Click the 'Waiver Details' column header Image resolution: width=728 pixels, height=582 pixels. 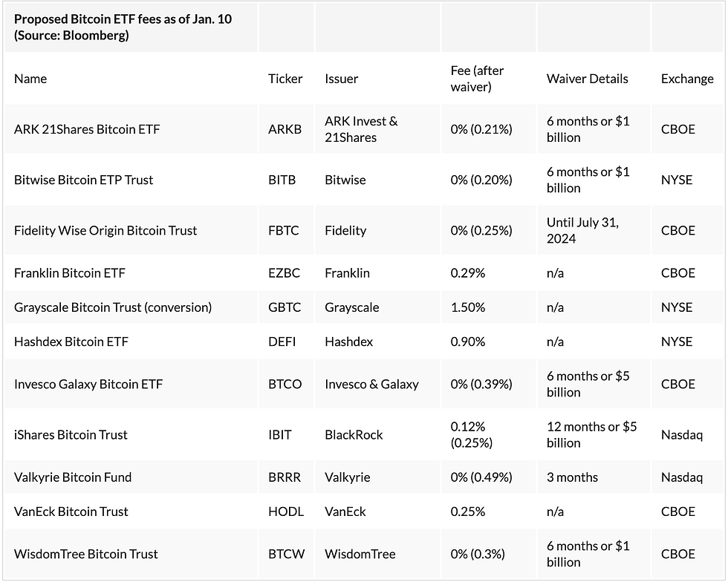pos(587,79)
